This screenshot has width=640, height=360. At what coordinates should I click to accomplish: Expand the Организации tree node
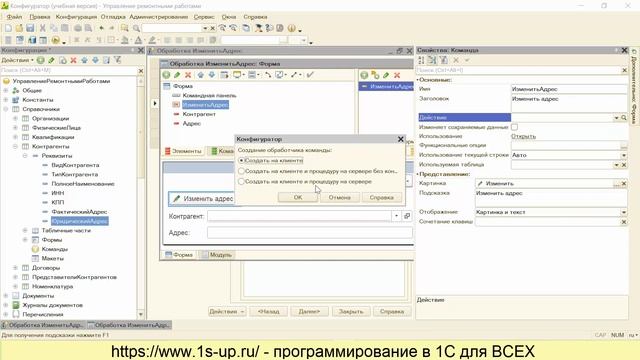tap(15, 118)
